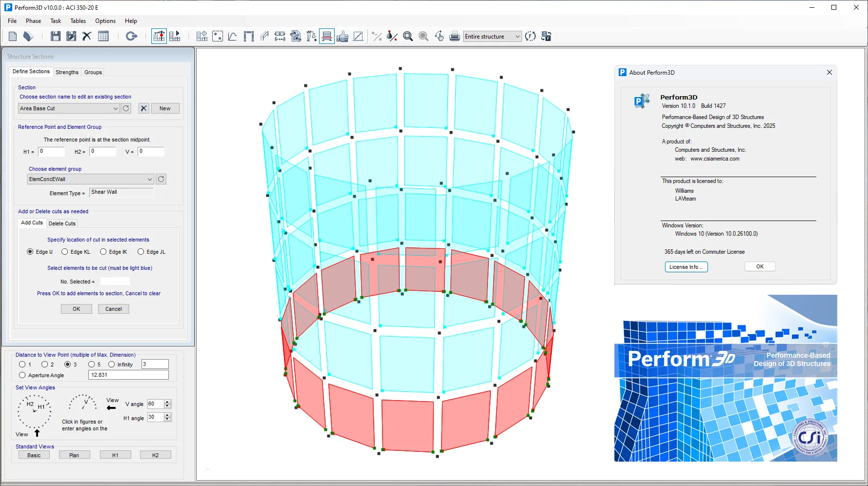The width and height of the screenshot is (868, 486).
Task: Set view distance to 5
Action: (x=91, y=364)
